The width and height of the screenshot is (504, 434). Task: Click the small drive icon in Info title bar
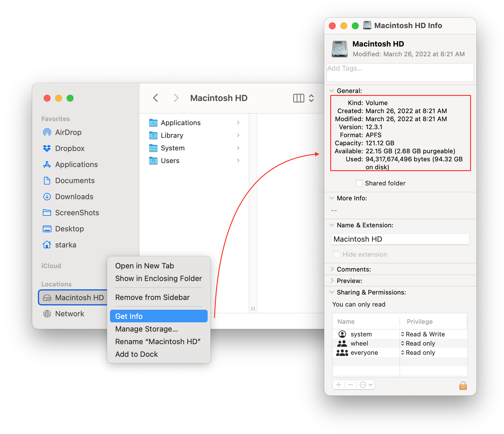pyautogui.click(x=367, y=25)
